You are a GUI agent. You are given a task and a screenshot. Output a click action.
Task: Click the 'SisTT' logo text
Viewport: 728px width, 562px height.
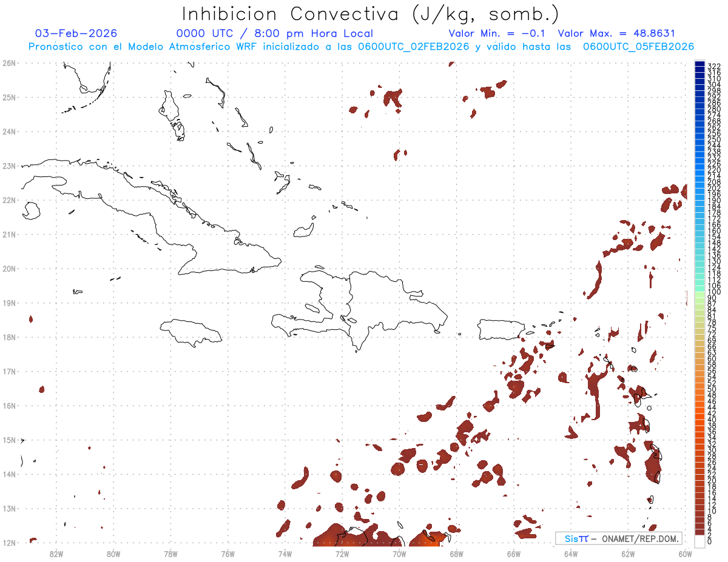576,538
